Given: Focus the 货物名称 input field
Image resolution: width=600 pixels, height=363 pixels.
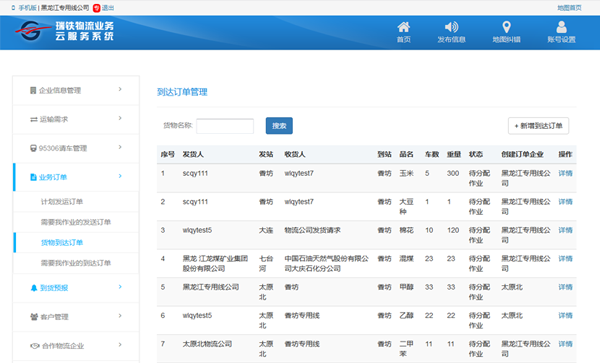Looking at the screenshot, I should tap(225, 126).
